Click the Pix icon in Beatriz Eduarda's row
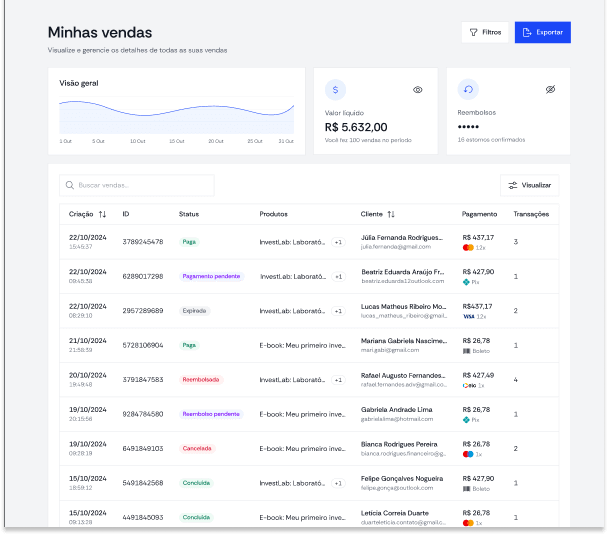This screenshot has width=608, height=535. [x=467, y=282]
